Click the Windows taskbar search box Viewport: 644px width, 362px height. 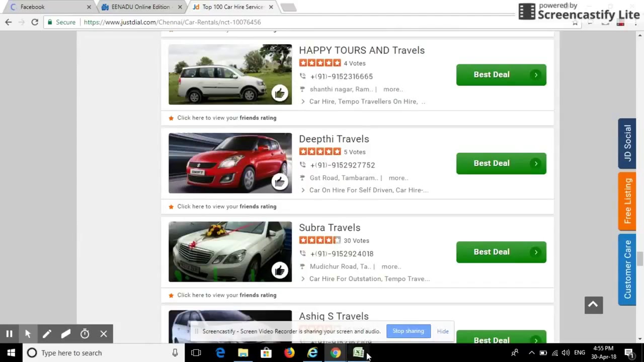(103, 353)
